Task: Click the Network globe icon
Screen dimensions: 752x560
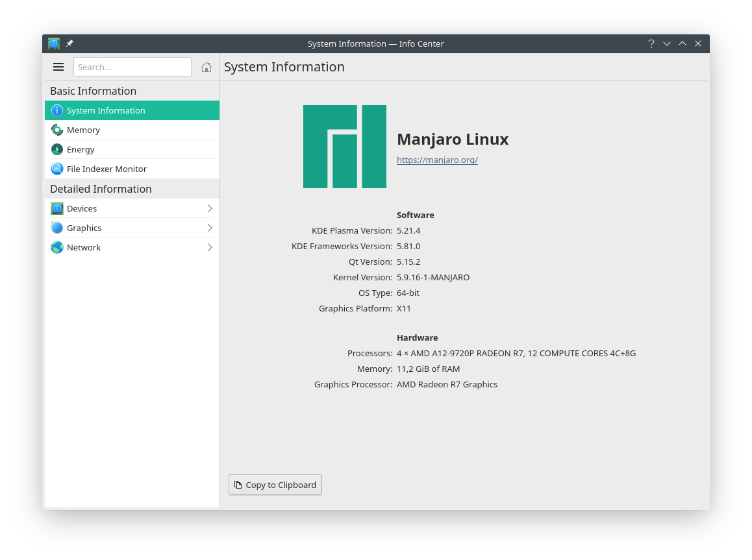Action: click(57, 248)
